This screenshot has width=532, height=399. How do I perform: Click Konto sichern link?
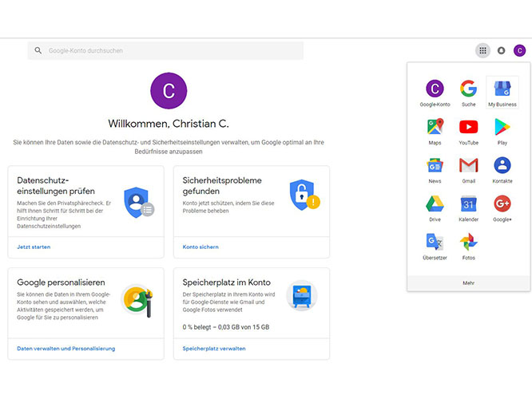point(200,247)
